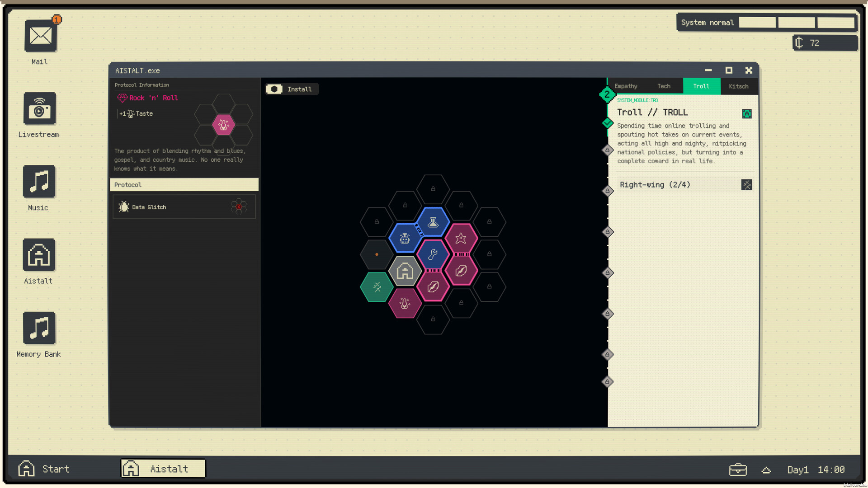Click the green crossed-swords hexagon module

[x=377, y=287]
